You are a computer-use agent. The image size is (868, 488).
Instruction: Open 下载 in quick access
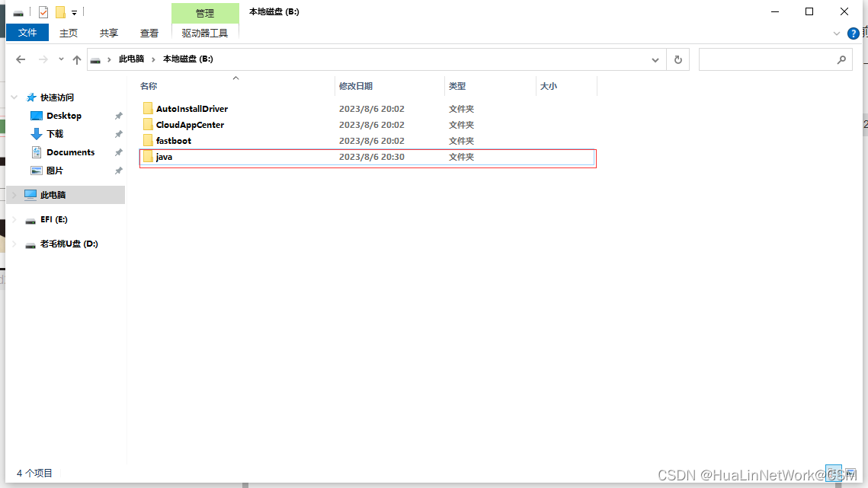pyautogui.click(x=55, y=134)
